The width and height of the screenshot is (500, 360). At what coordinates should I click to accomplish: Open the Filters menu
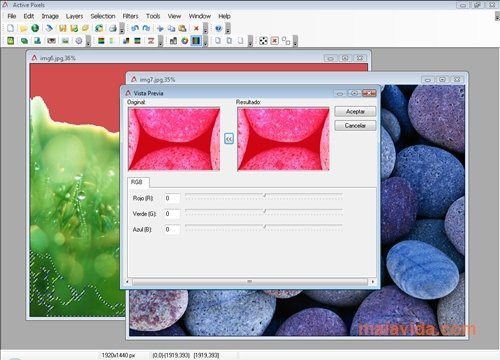[x=130, y=16]
